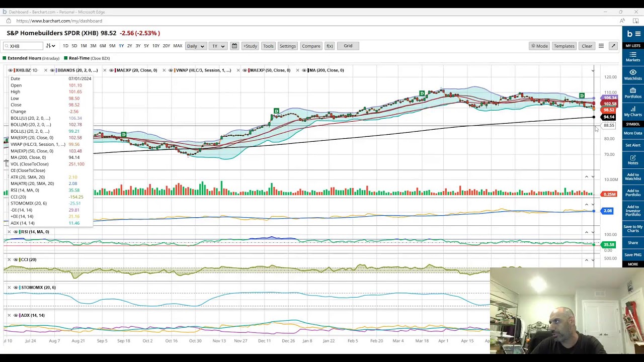
Task: Click the Grid button
Action: click(x=348, y=46)
